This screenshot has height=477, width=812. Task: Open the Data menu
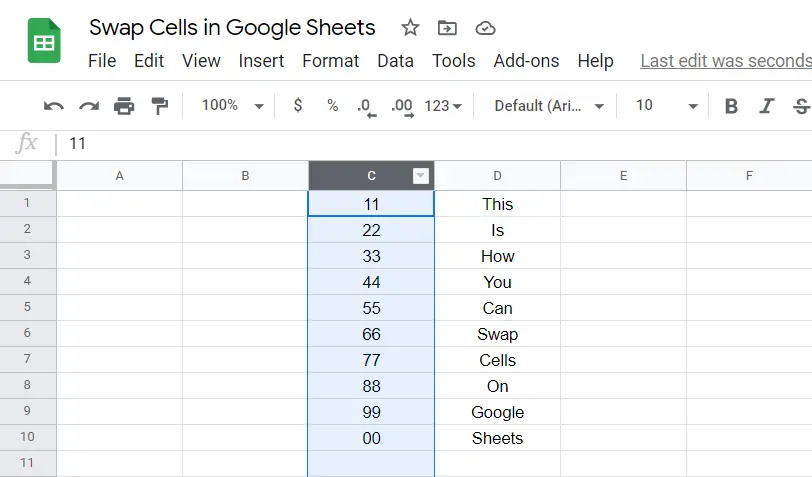[395, 61]
